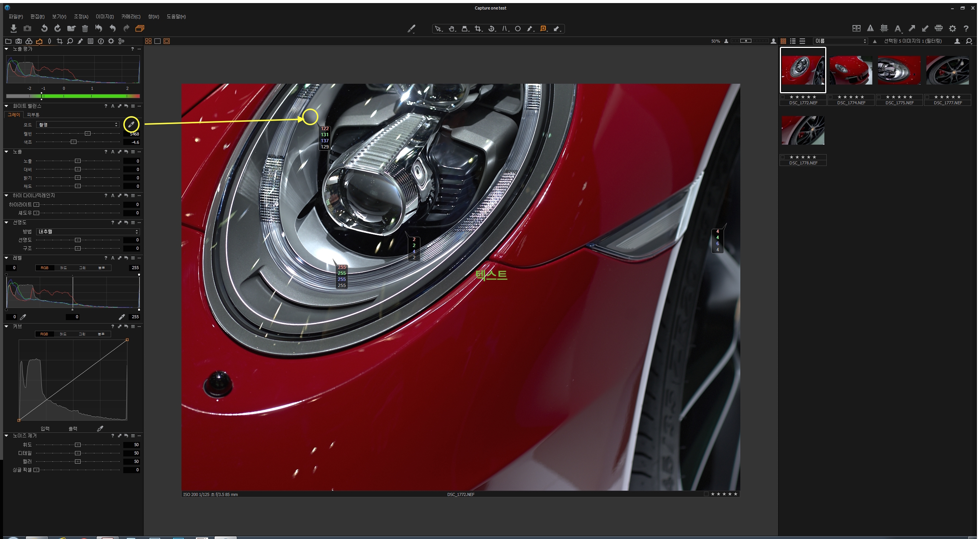Open the Print icon in toolbar
The image size is (980, 539).
tap(939, 28)
